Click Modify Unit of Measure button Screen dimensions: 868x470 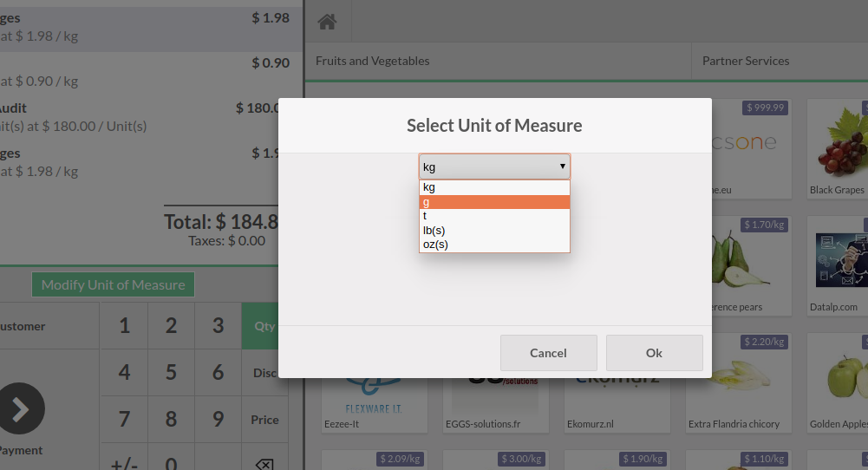[x=113, y=284]
